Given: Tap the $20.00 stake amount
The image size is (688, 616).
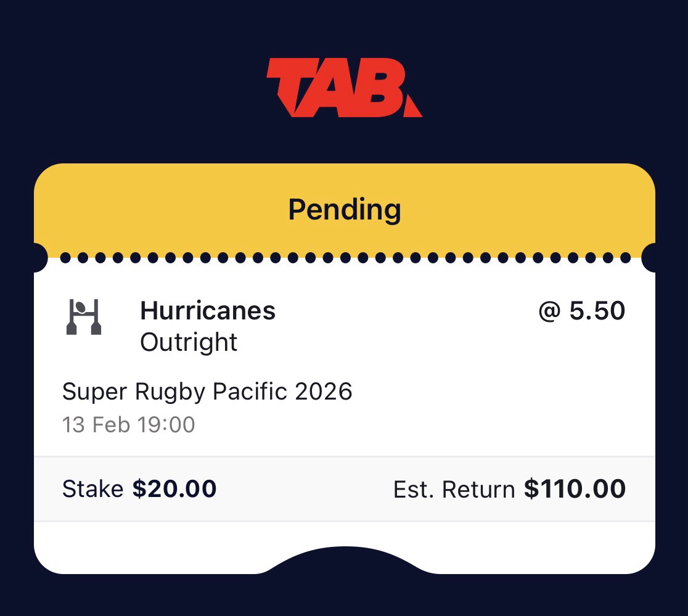Looking at the screenshot, I should coord(174,489).
